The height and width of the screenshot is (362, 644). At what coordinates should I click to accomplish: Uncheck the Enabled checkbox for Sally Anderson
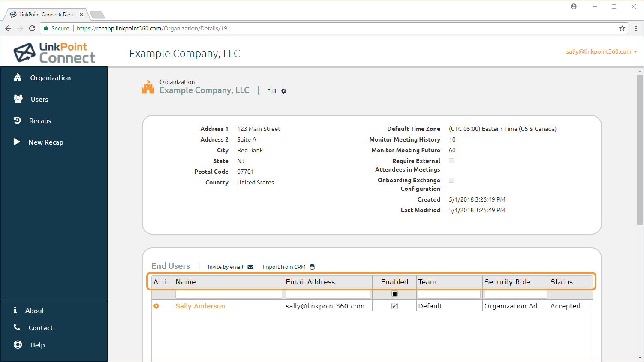pyautogui.click(x=394, y=306)
